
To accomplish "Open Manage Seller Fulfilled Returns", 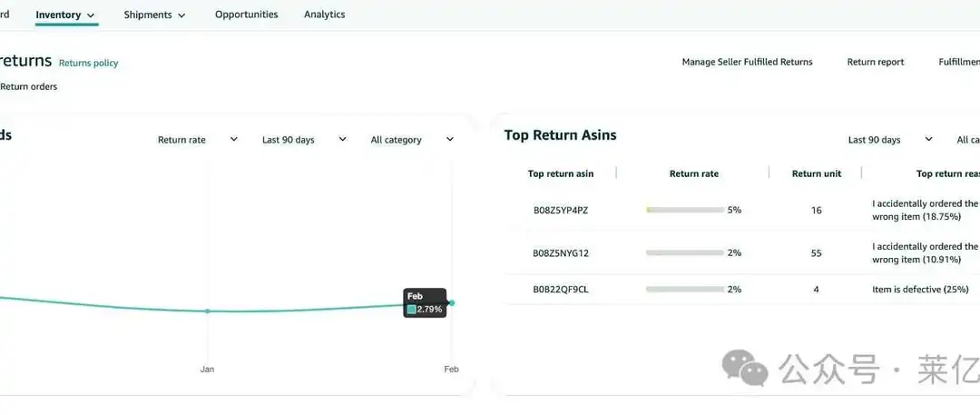I will tap(747, 62).
